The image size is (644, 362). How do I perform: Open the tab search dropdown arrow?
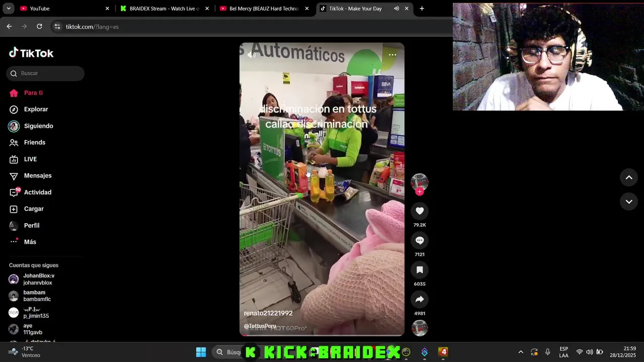(x=8, y=9)
